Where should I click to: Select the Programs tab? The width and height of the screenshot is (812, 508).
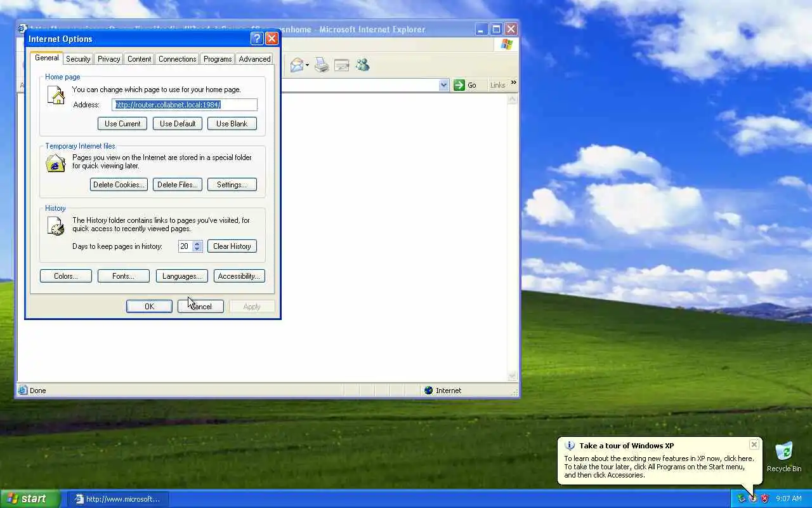(x=218, y=59)
